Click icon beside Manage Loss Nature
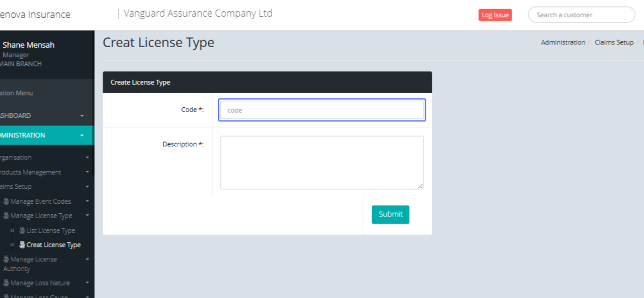Viewport: 644px width, 298px height. [x=6, y=283]
